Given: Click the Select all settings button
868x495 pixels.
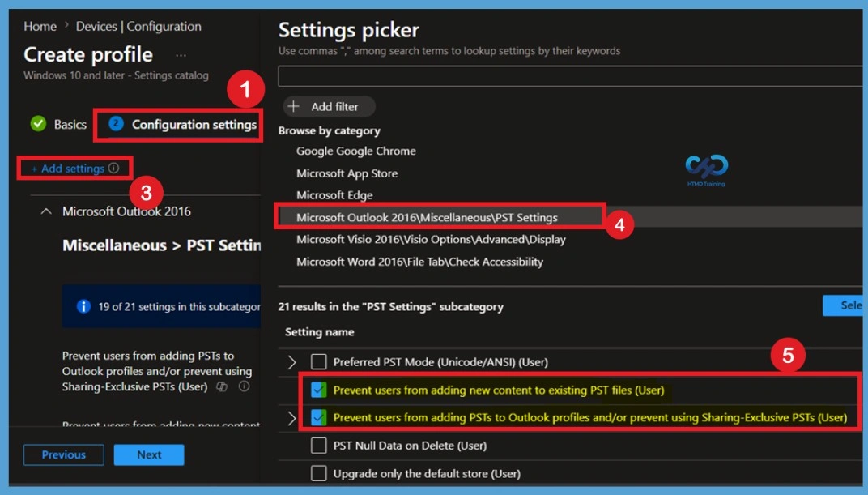Looking at the screenshot, I should (x=843, y=305).
